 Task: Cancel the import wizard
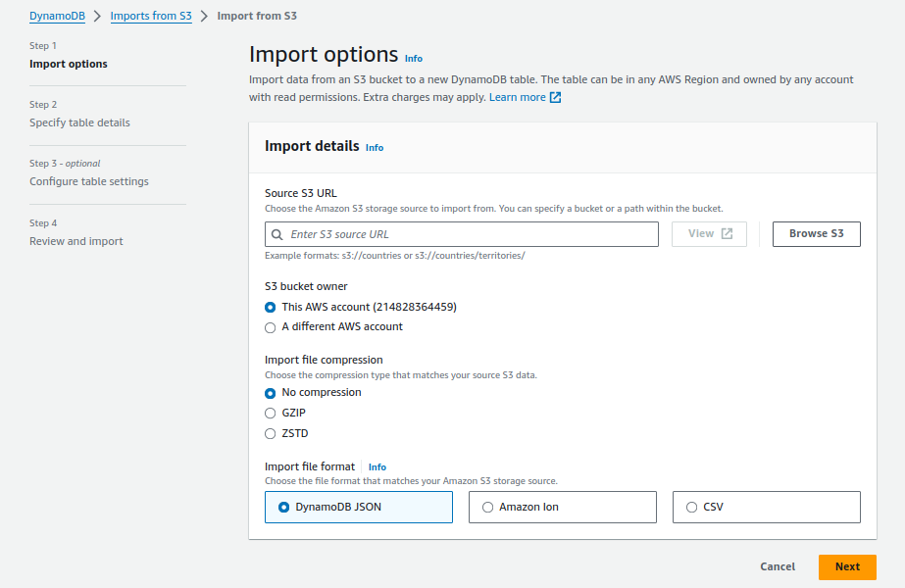[x=778, y=566]
